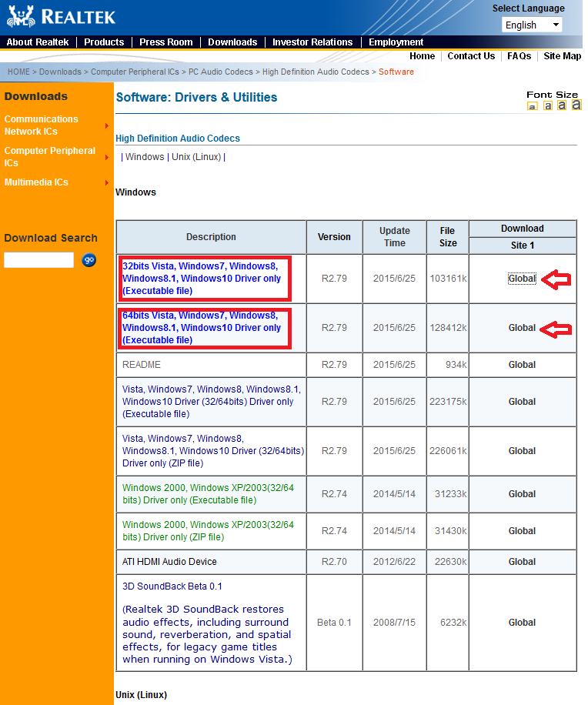Click Global for 3D SoundBack Beta
Image resolution: width=588 pixels, height=705 pixels.
point(522,623)
